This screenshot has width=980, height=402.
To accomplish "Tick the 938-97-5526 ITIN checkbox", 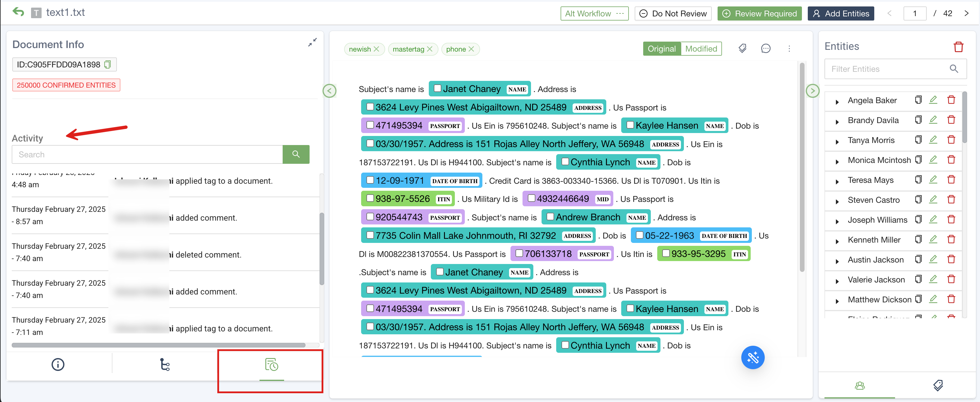I will point(370,198).
